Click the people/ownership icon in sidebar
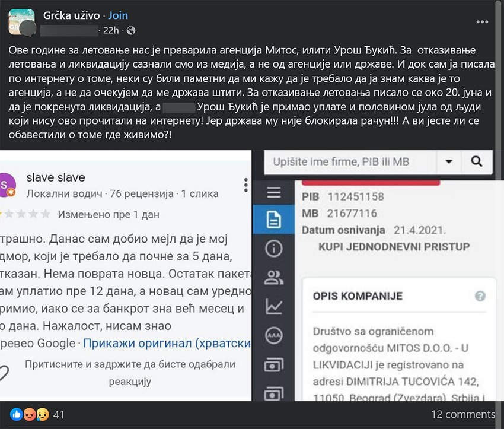The height and width of the screenshot is (429, 504). [273, 277]
